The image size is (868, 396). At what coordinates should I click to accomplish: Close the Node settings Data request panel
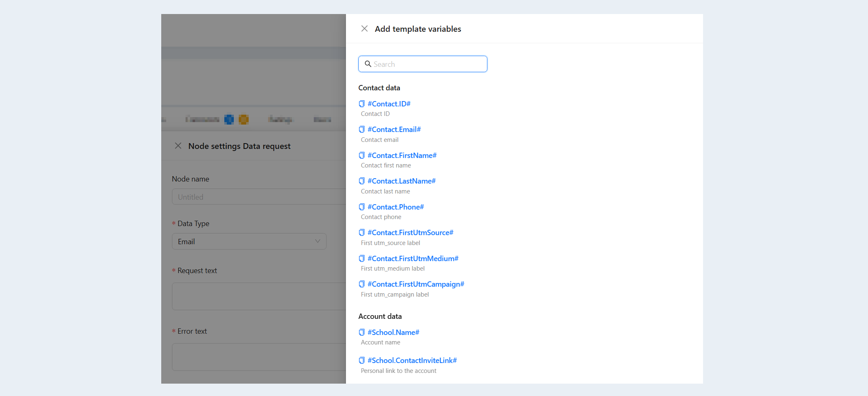[178, 146]
